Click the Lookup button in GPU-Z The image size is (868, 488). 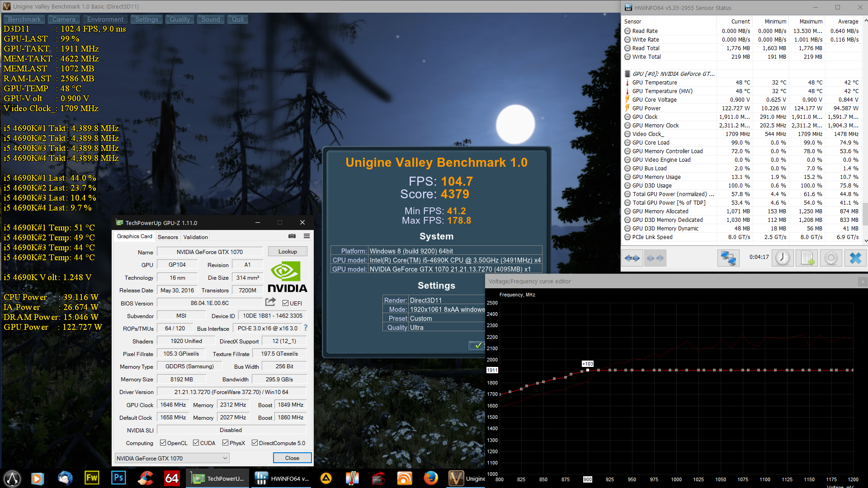(288, 252)
